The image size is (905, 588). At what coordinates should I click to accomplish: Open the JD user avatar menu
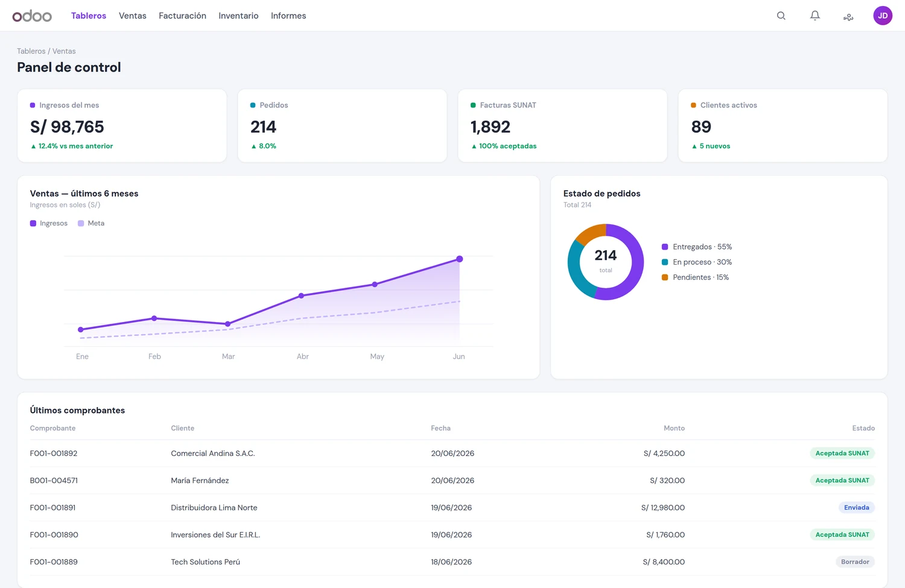tap(883, 16)
